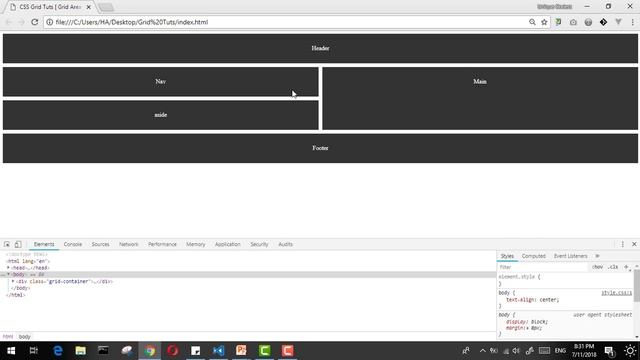640x360 pixels.
Task: Expand the div grid-container node
Action: (x=13, y=281)
